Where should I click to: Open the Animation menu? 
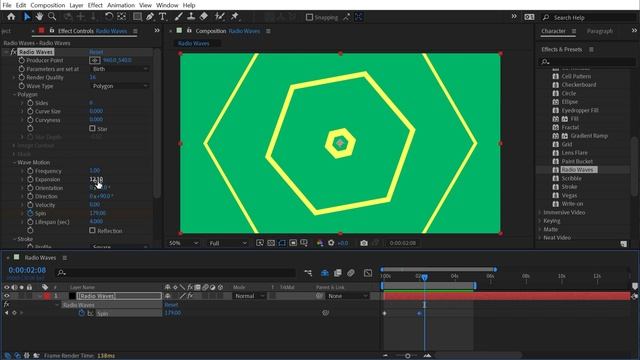click(x=121, y=5)
